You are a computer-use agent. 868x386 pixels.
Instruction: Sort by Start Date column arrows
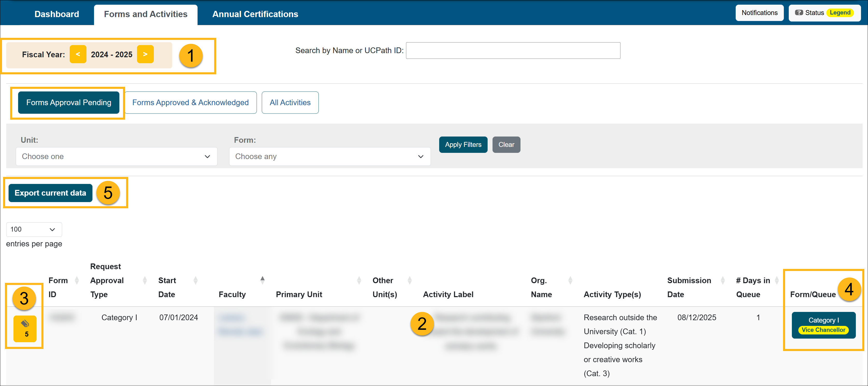point(196,281)
